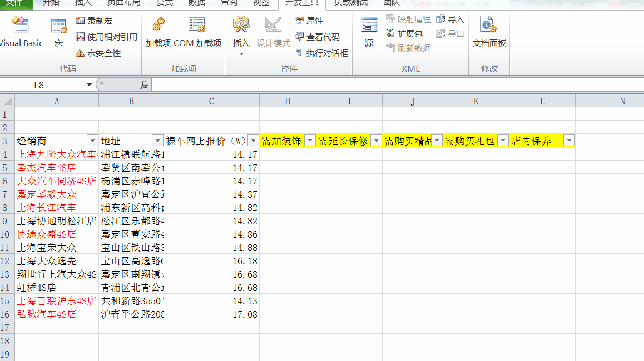Select row 3 header

tap(7, 141)
